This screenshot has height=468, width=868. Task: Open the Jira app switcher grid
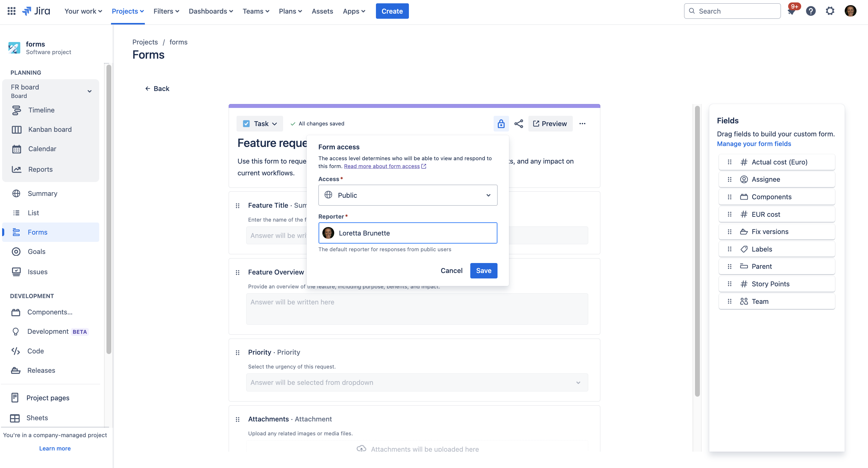coord(11,11)
